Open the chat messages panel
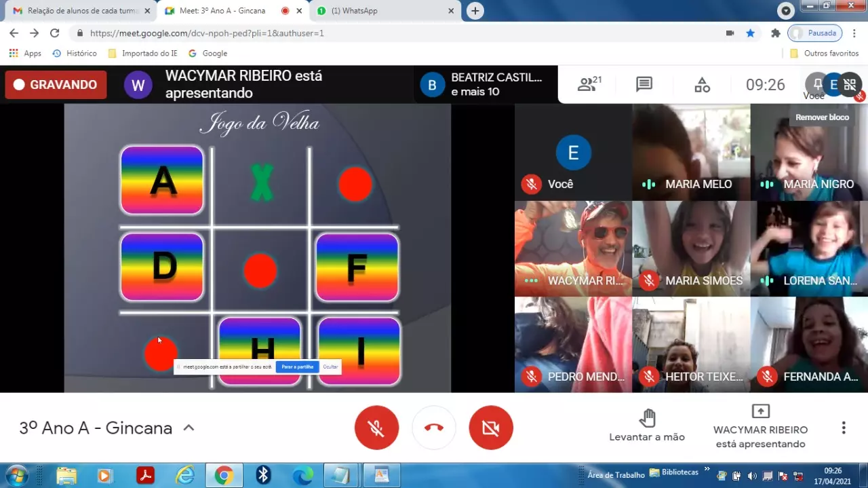868x488 pixels. coord(644,85)
